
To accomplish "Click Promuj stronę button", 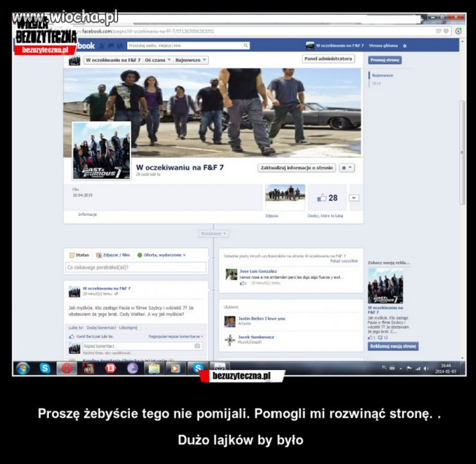I will [385, 60].
